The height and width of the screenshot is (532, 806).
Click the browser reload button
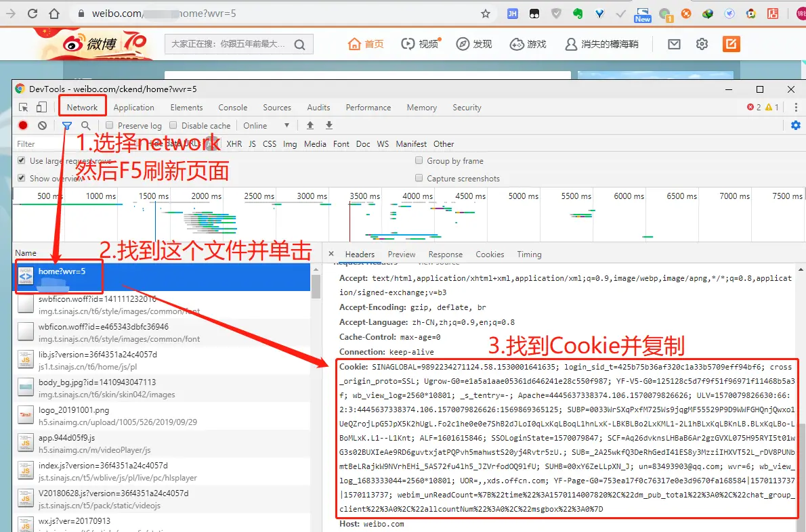[x=33, y=14]
